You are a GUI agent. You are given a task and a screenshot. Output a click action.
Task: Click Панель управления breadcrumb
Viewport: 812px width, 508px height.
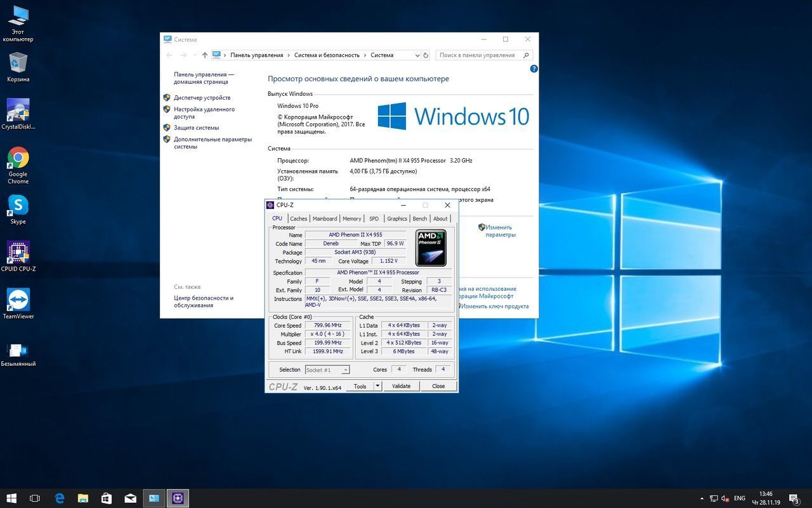257,55
